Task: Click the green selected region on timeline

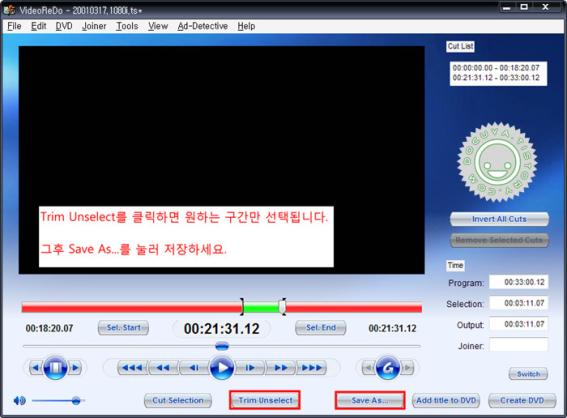Action: tap(261, 308)
